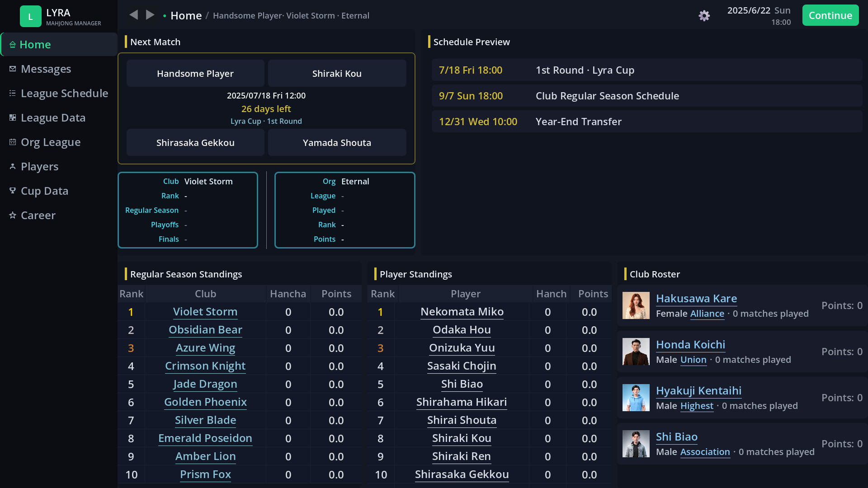Open Violet Storm club link in standings
Viewport: 868px width, 488px height.
click(205, 312)
